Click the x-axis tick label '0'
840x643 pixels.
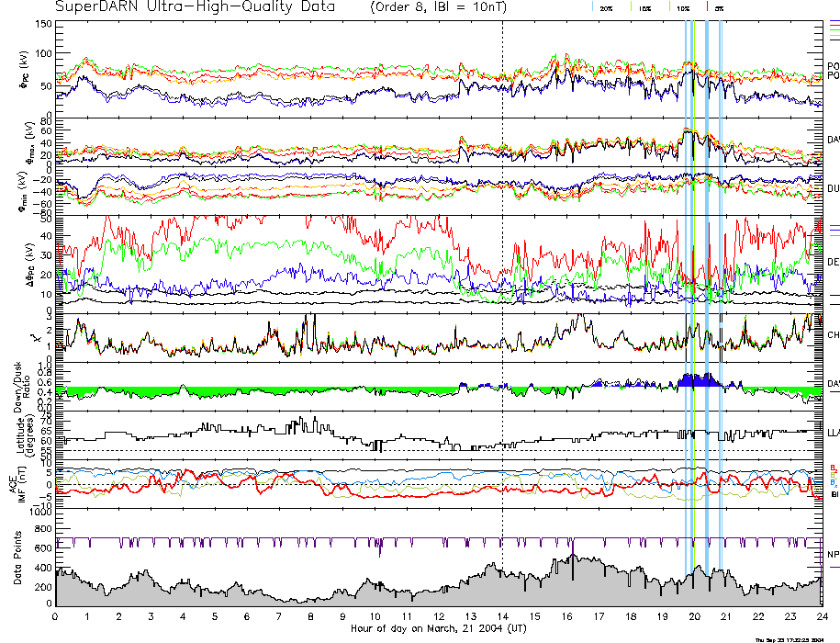(x=55, y=616)
